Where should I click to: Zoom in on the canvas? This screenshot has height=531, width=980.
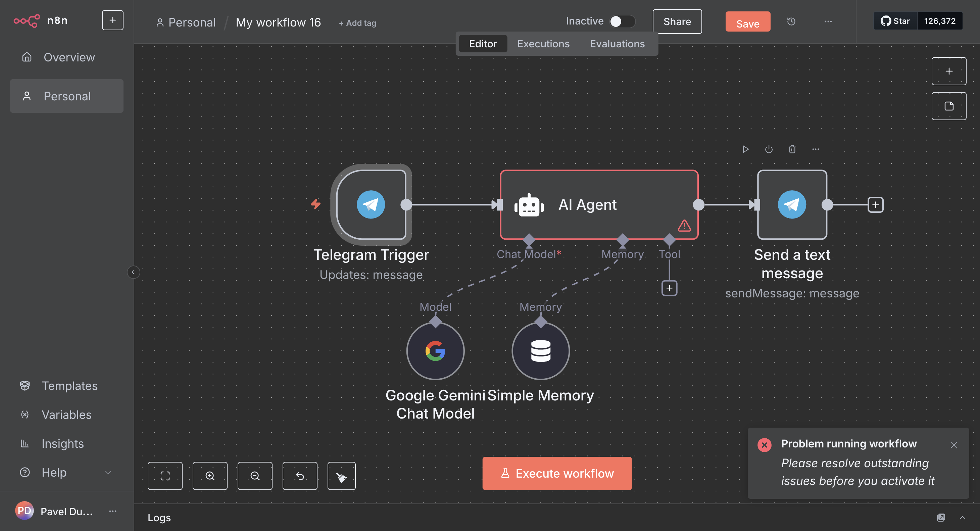pyautogui.click(x=210, y=476)
